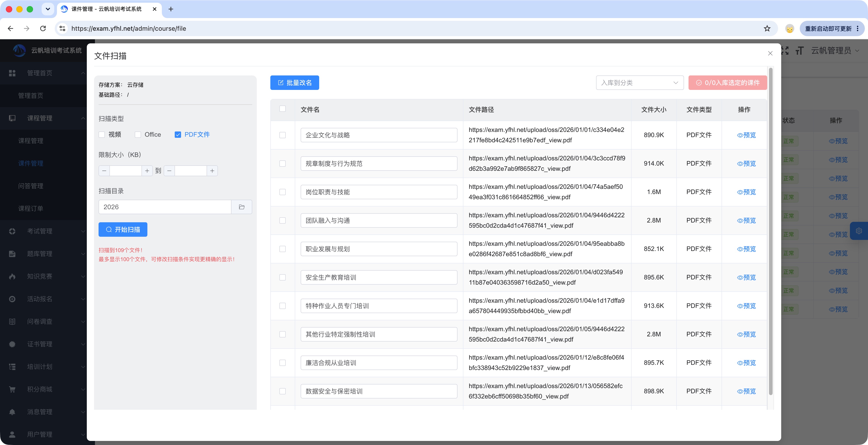Select the 职业发展与规划 row checkbox

point(282,249)
